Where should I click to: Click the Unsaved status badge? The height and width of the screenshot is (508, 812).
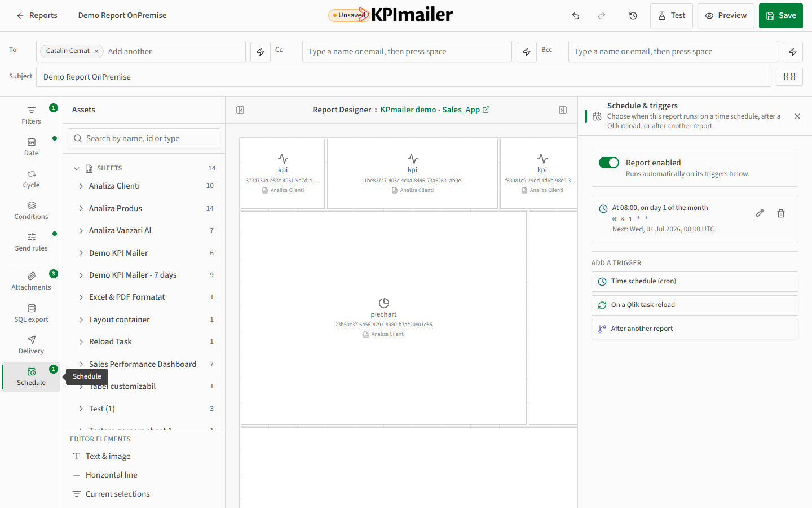click(348, 15)
